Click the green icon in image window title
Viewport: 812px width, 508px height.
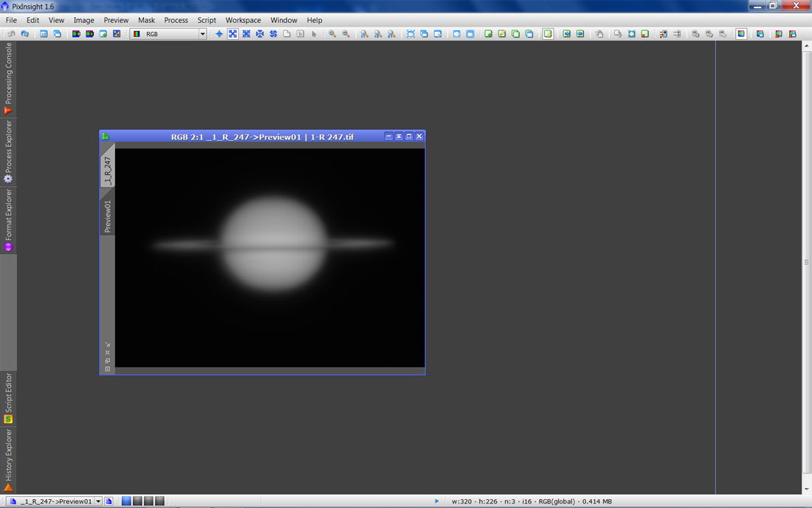106,136
